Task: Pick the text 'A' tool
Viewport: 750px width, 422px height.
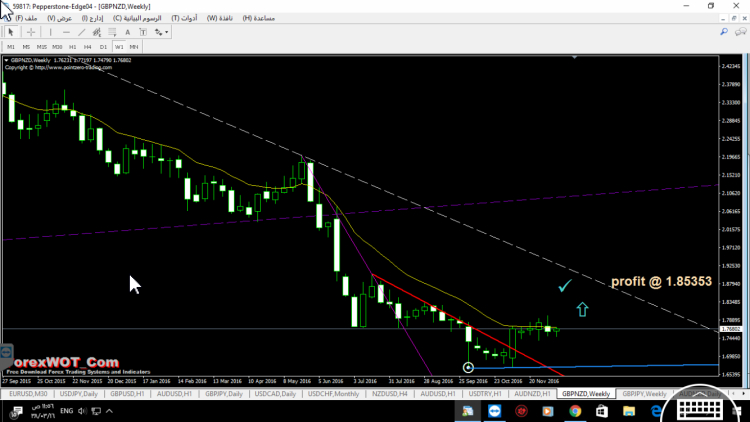Action: [x=127, y=32]
